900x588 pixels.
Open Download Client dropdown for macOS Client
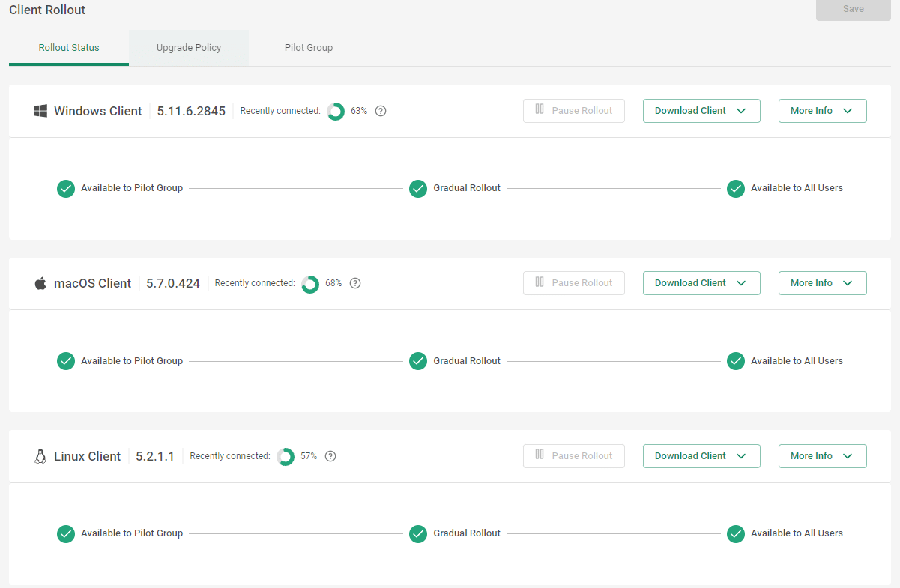tap(701, 283)
